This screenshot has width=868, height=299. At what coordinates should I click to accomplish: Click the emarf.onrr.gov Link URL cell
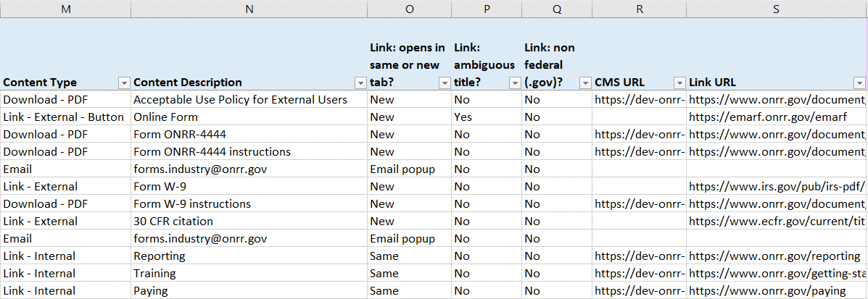767,117
